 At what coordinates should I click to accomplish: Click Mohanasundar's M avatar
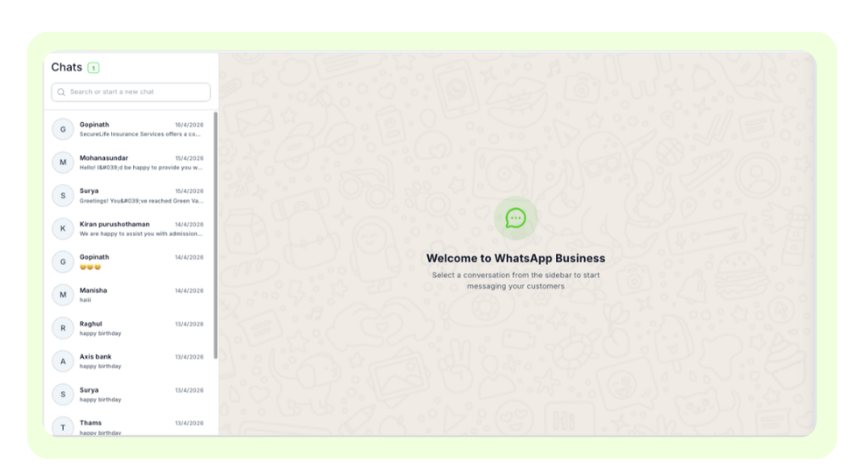coord(63,162)
